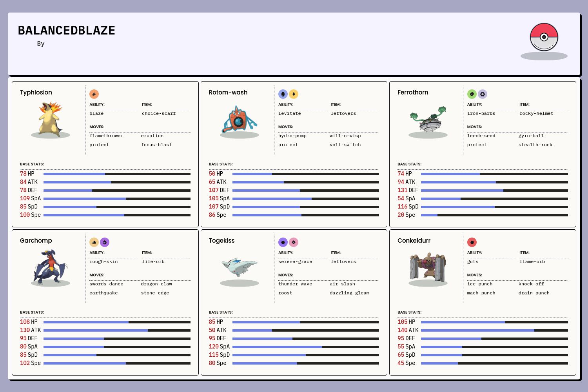Screen dimensions: 588x392
Task: Select the Conkeldurr sprite image
Action: [x=428, y=267]
